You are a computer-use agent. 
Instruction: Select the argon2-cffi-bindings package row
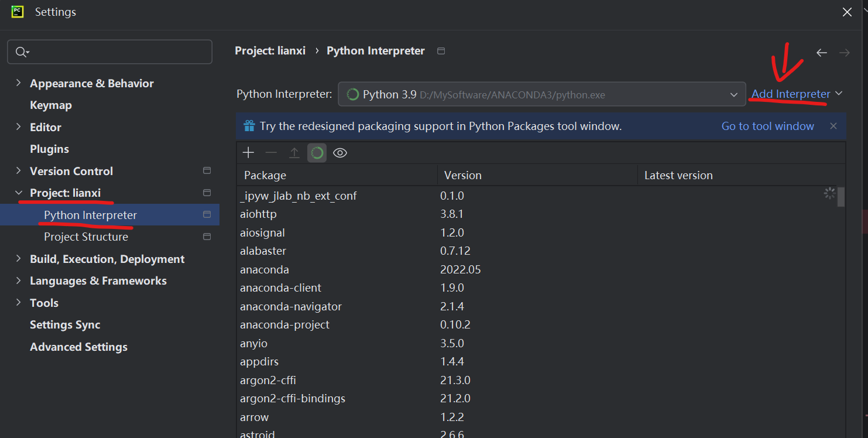537,398
